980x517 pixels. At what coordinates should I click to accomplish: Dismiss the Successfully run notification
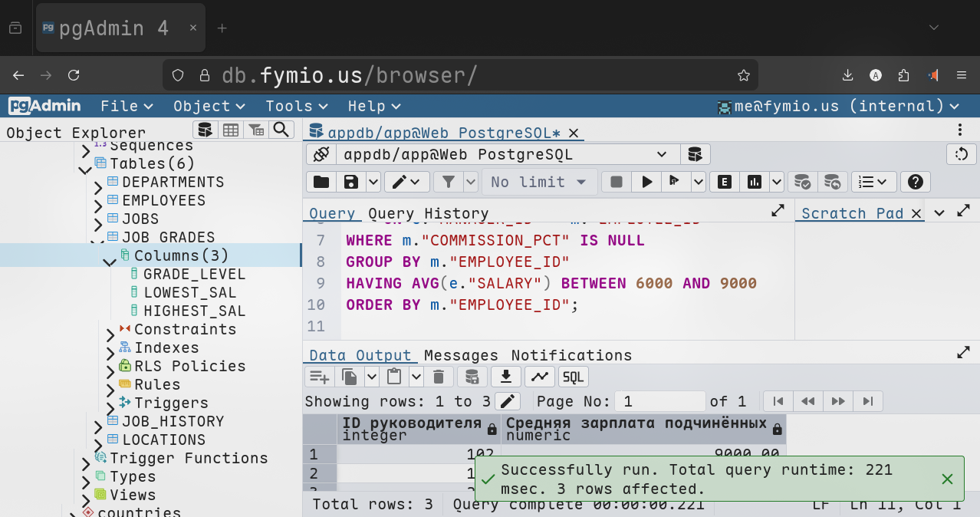(947, 479)
